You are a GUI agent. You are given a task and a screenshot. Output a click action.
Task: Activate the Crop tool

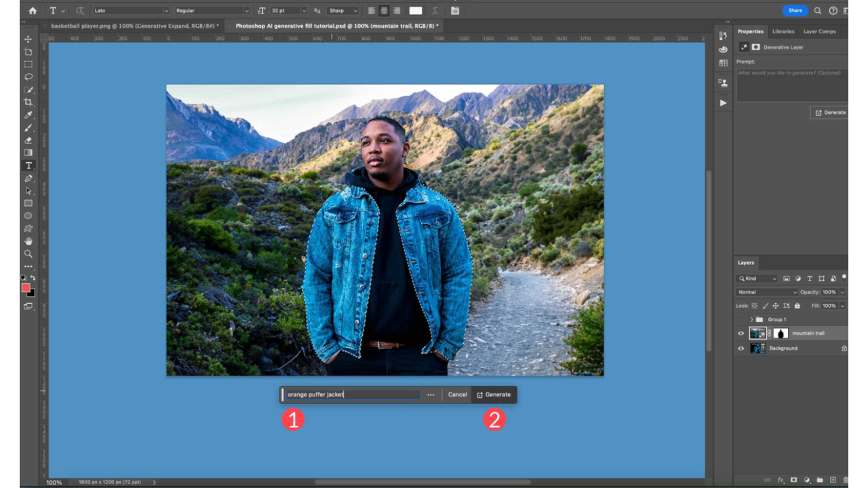(28, 102)
